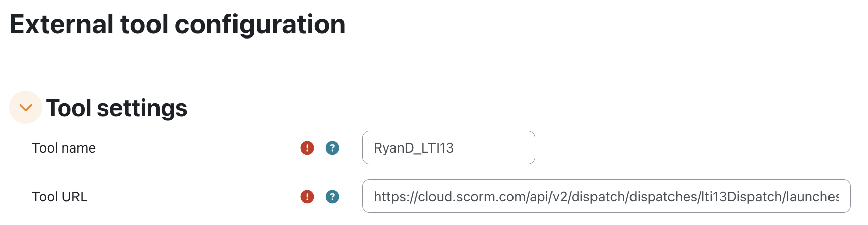Viewport: 868px width, 225px height.
Task: Place cursor in the lti13Dispatch launches URL box
Action: point(606,196)
